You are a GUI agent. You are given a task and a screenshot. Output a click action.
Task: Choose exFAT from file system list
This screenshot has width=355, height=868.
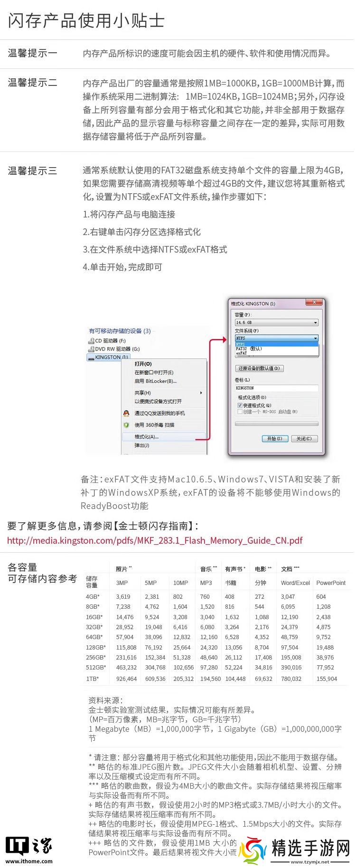point(242,353)
